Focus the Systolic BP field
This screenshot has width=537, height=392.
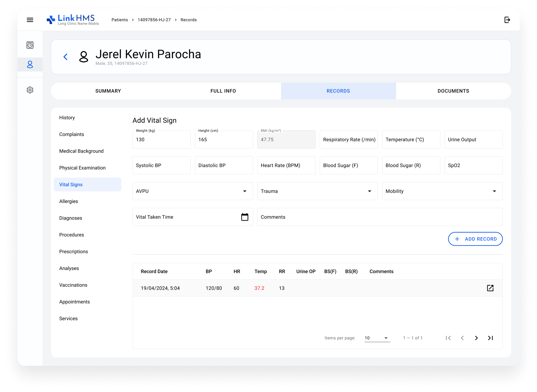[x=161, y=165]
